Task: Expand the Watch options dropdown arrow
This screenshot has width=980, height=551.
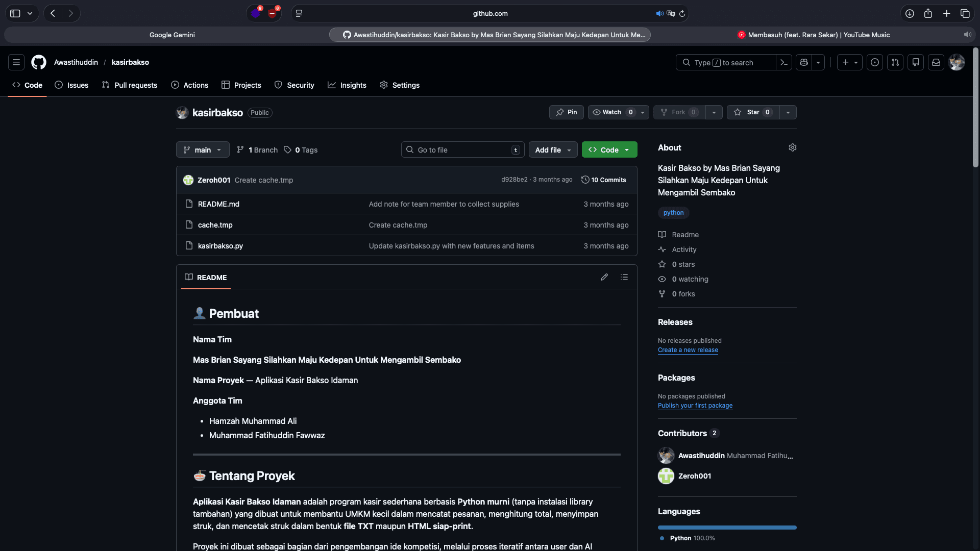Action: [643, 112]
